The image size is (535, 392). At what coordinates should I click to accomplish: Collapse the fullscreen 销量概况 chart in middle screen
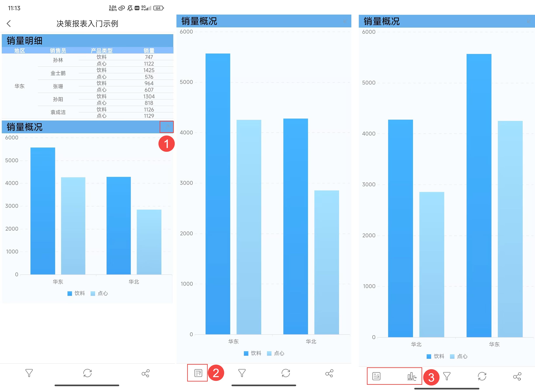point(345,21)
